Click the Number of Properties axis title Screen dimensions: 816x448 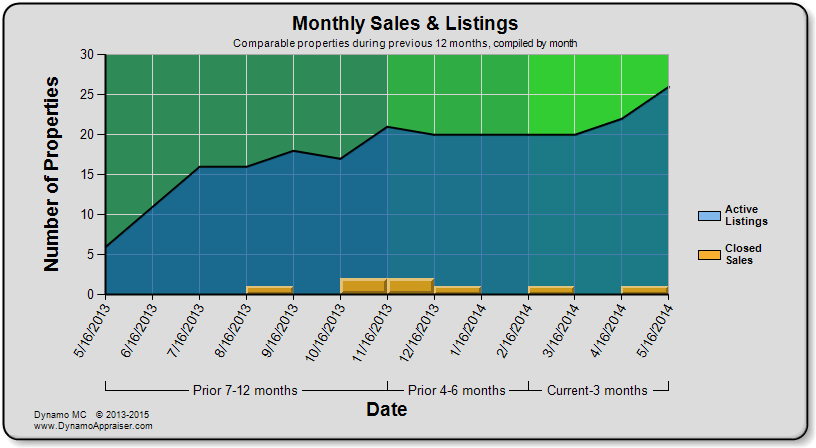point(51,174)
